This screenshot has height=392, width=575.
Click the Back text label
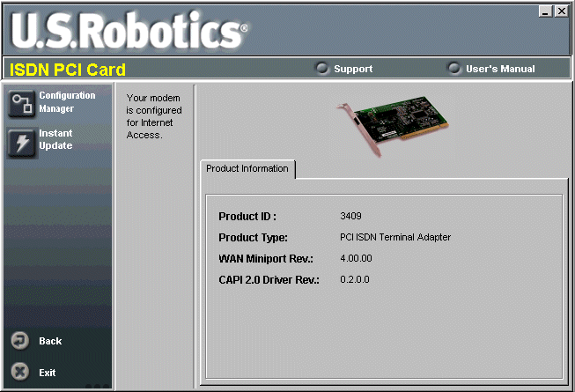point(50,341)
